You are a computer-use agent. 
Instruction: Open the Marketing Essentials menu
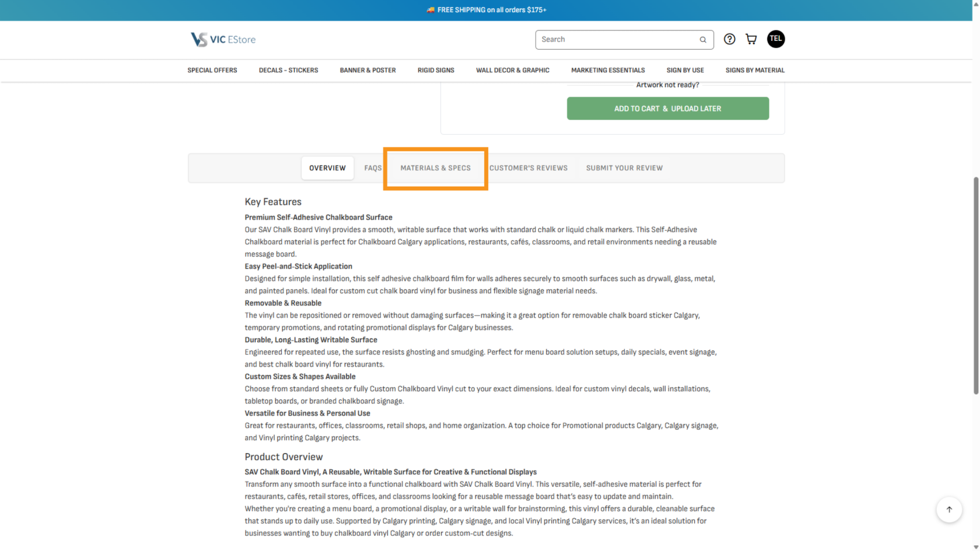[x=608, y=70]
